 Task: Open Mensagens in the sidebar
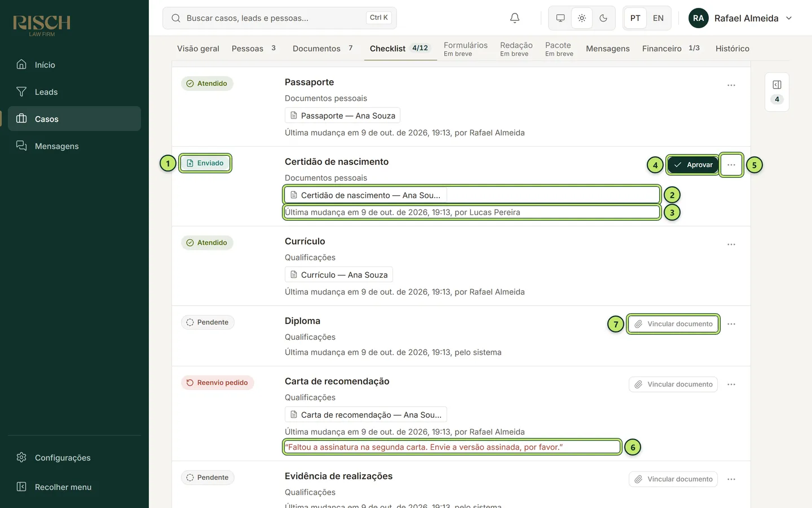click(x=74, y=146)
